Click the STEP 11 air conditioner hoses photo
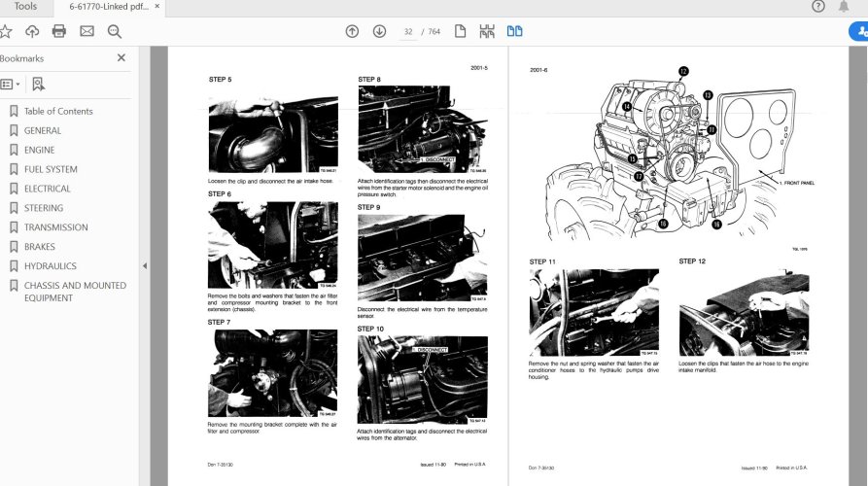868x486 pixels. tap(594, 313)
